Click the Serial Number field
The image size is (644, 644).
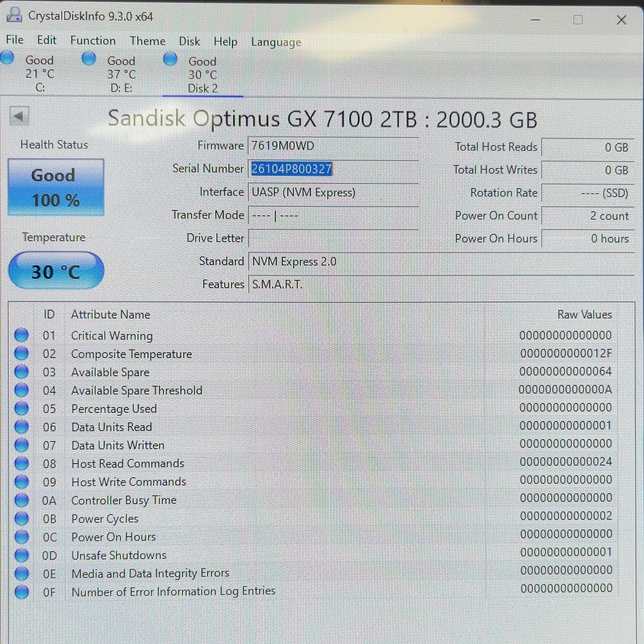click(x=333, y=169)
